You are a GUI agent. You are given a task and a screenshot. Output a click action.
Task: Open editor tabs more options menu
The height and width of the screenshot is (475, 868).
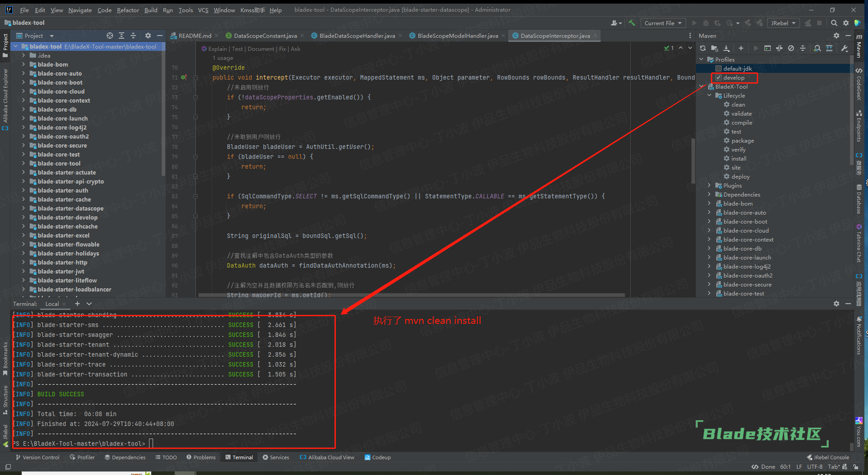(690, 36)
